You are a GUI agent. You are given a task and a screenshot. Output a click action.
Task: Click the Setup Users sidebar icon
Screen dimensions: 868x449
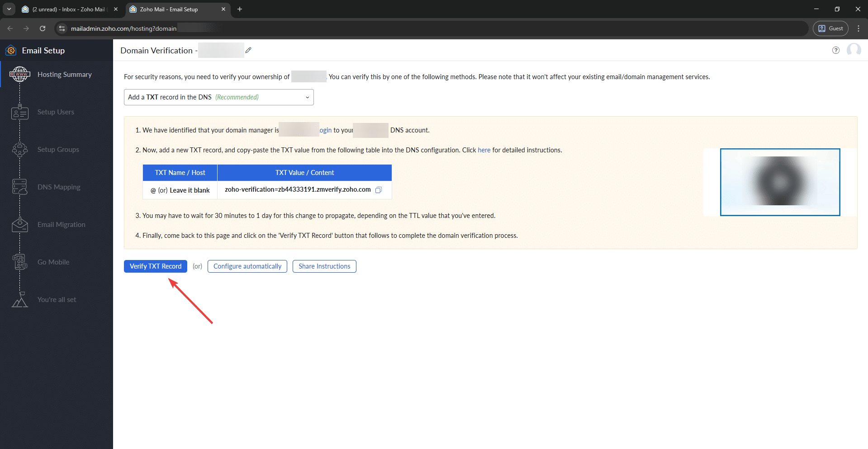[x=20, y=112]
